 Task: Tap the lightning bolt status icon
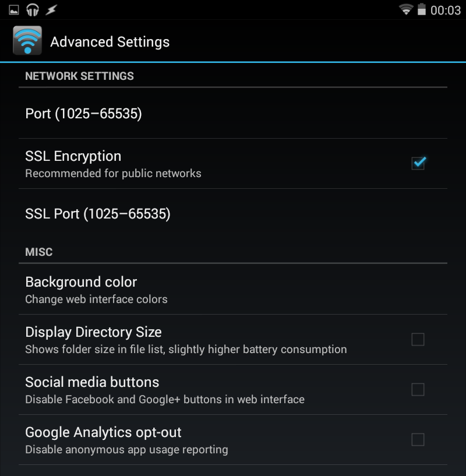(51, 10)
